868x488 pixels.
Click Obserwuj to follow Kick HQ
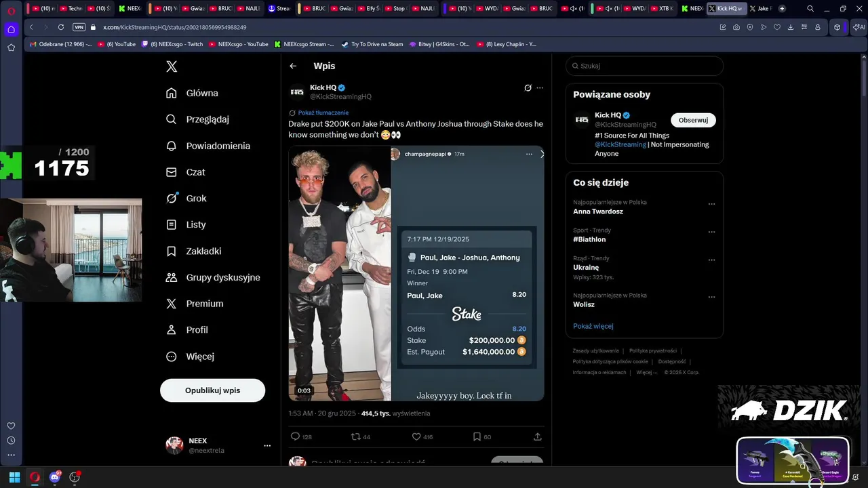tap(693, 120)
